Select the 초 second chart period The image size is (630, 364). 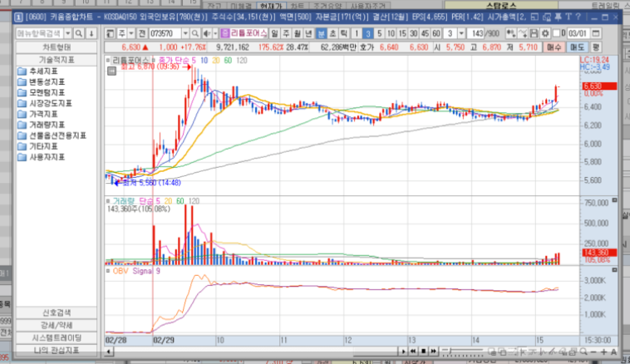tap(332, 33)
